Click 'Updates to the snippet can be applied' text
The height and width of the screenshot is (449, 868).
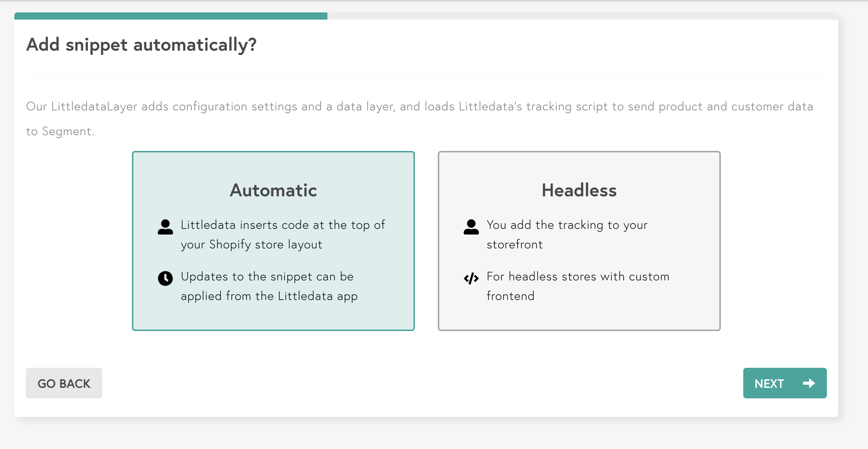[269, 286]
